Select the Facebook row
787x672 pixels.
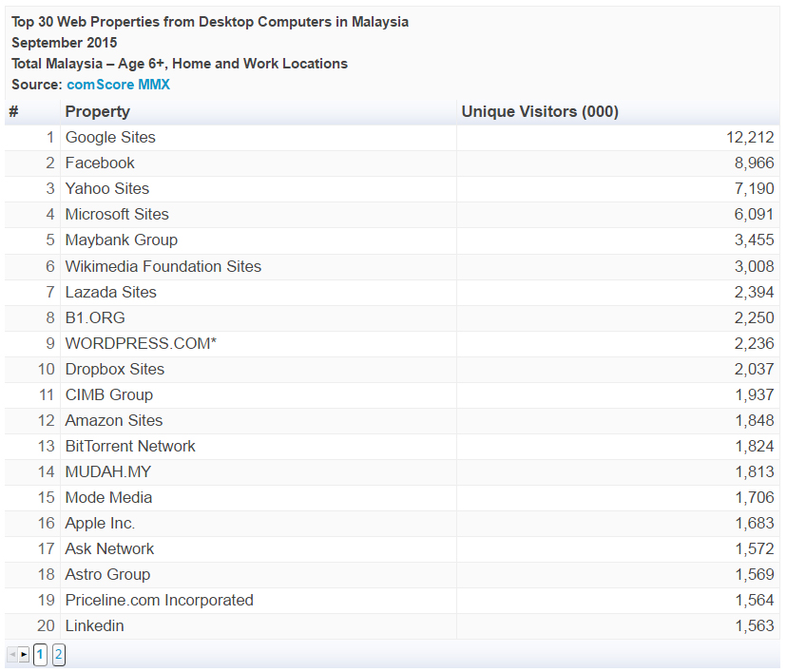click(392, 163)
